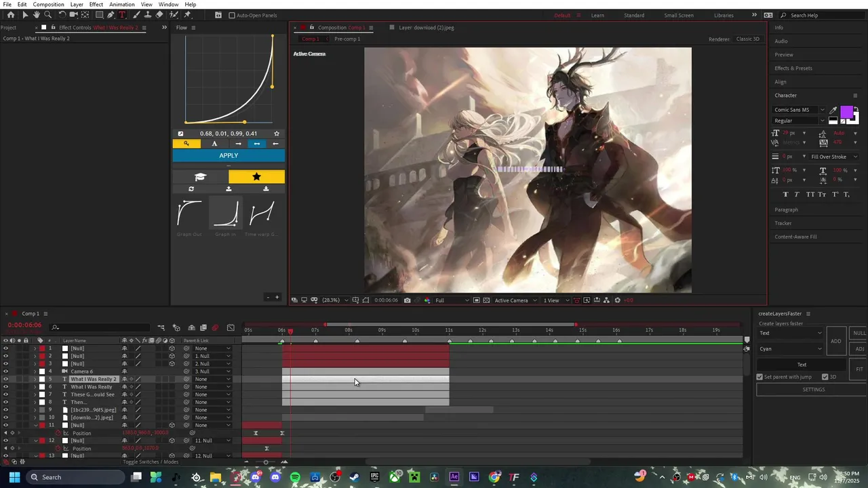Open the Cyan label color dropdown

click(x=790, y=349)
